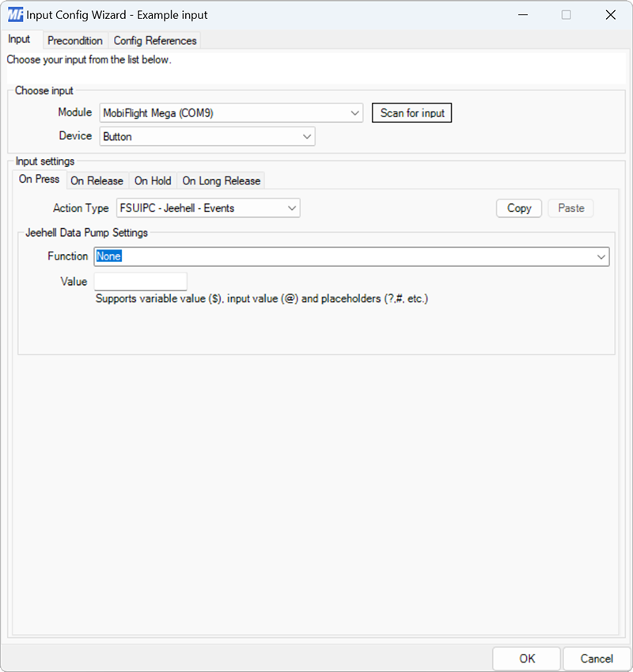
Task: Paste the action settings
Action: tap(570, 207)
